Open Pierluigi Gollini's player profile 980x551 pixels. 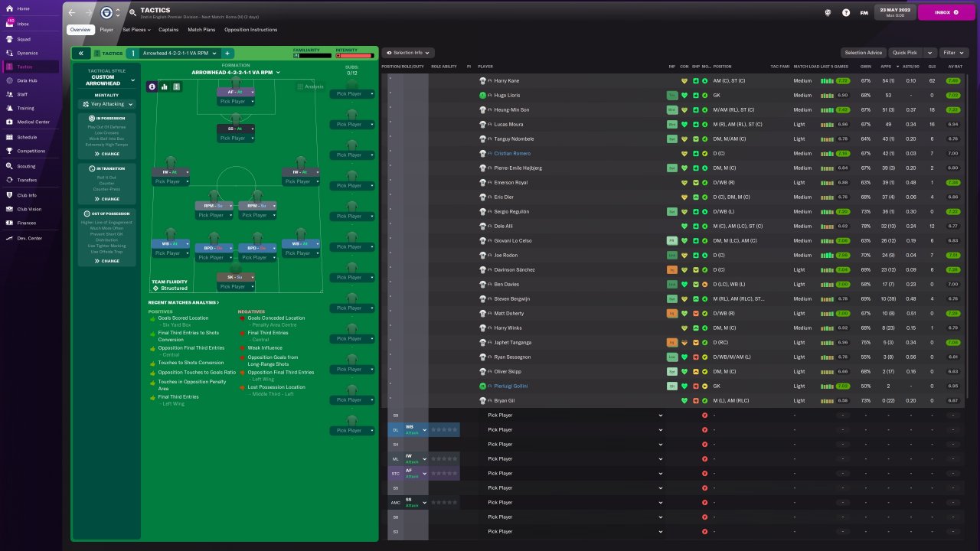pos(511,386)
